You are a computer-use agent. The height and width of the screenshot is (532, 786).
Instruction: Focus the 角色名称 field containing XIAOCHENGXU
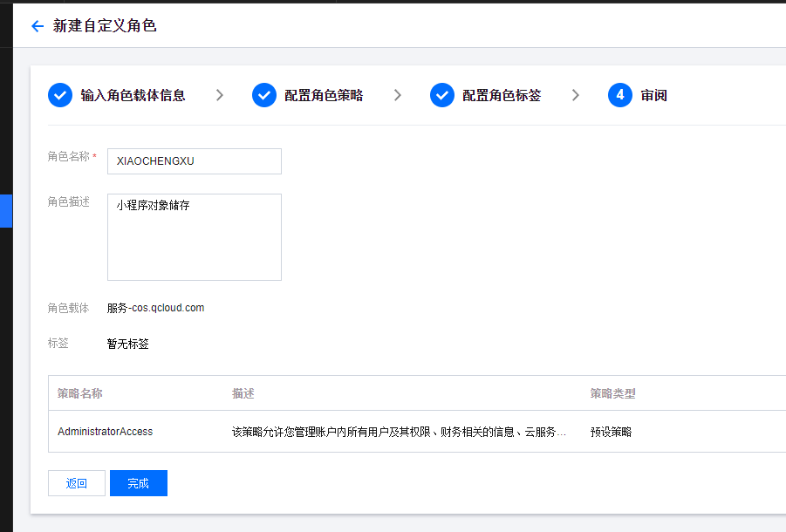[194, 161]
